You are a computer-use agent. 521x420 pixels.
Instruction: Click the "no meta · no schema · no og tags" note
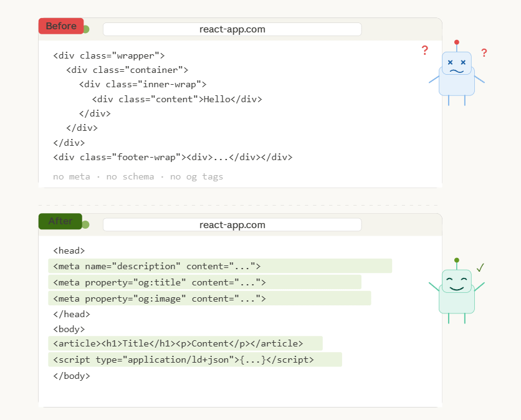pyautogui.click(x=138, y=176)
